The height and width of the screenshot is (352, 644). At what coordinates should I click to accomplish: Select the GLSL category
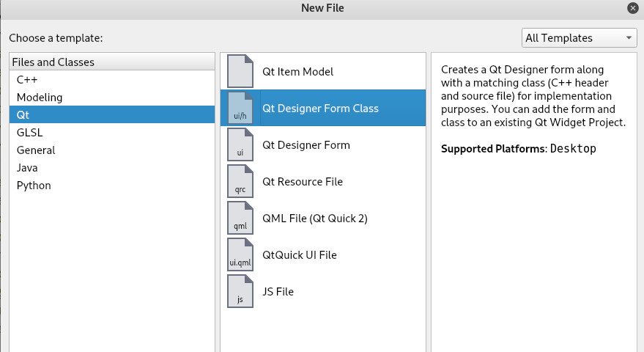pos(112,133)
